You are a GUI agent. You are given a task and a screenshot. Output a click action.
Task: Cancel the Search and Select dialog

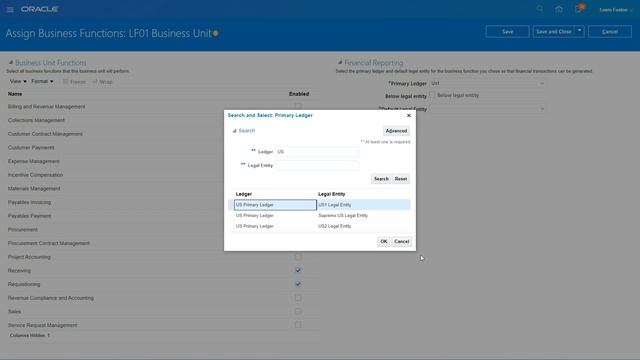pyautogui.click(x=401, y=242)
